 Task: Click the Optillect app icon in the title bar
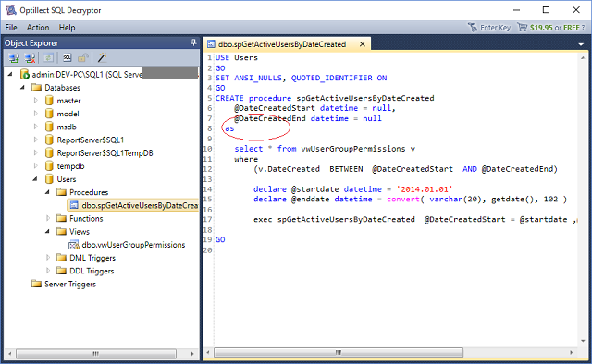[10, 10]
